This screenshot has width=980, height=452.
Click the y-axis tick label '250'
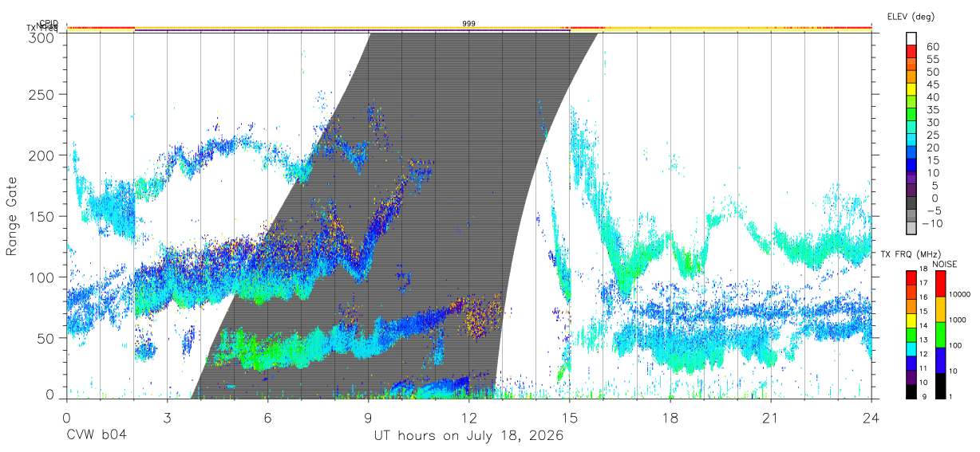coord(41,94)
